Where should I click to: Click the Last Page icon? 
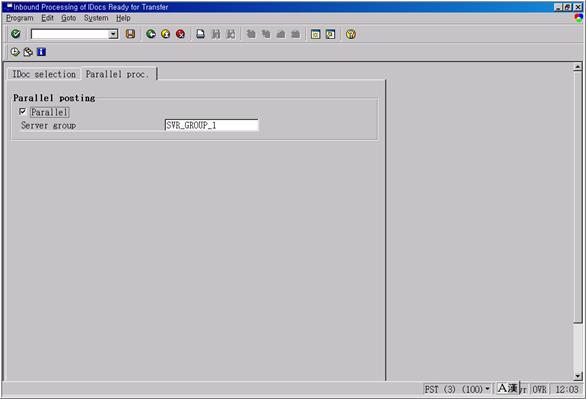[x=296, y=34]
